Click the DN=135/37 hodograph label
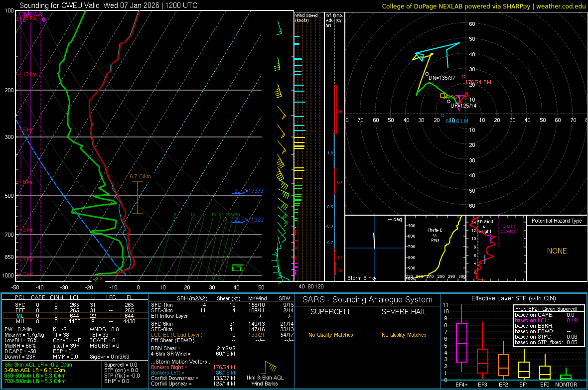 tap(442, 78)
